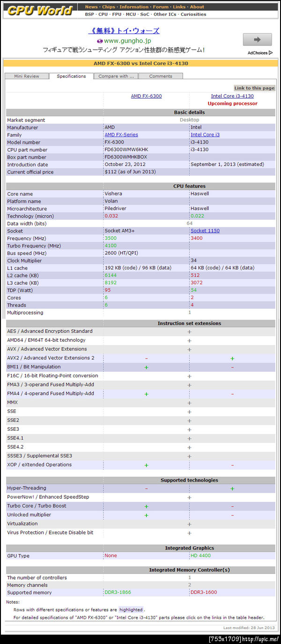Viewport: 281px width, 644px height.
Task: Click the October 23, 2012 date
Action: click(x=125, y=165)
